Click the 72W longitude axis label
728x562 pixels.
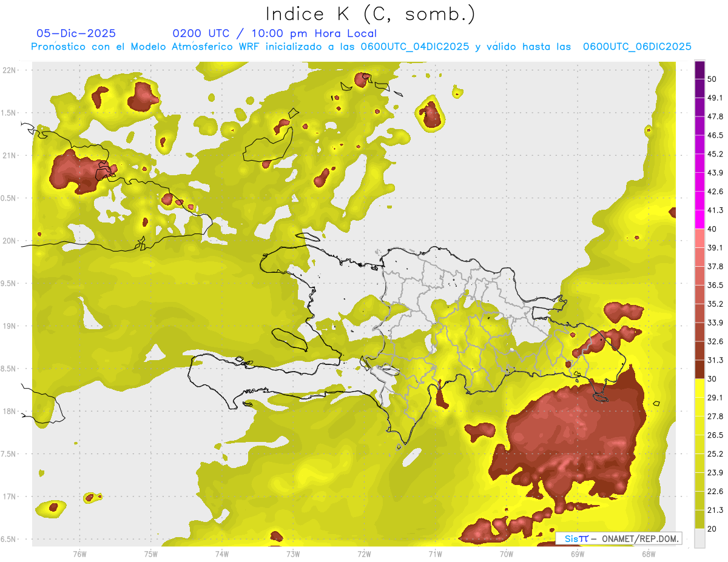[x=364, y=554]
